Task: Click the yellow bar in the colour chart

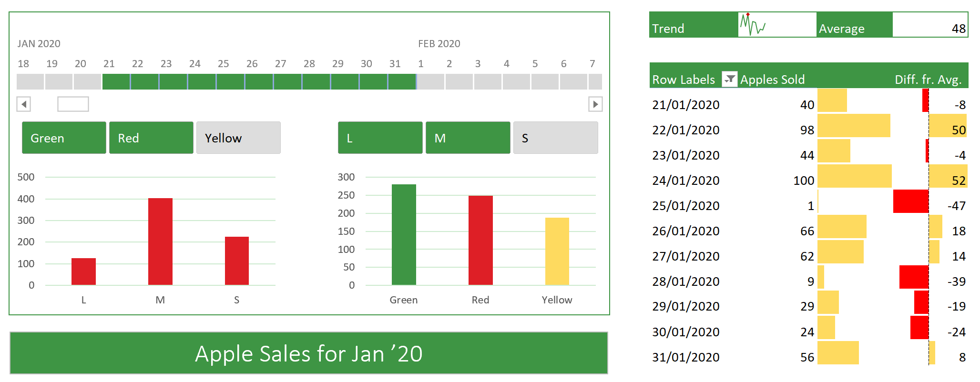Action: [557, 251]
